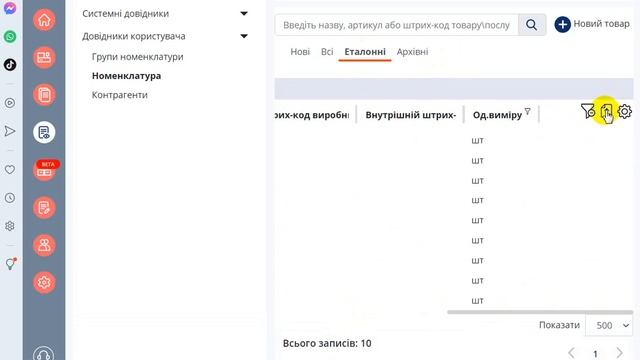Open the users/people icon
This screenshot has height=360, width=640.
pos(44,245)
